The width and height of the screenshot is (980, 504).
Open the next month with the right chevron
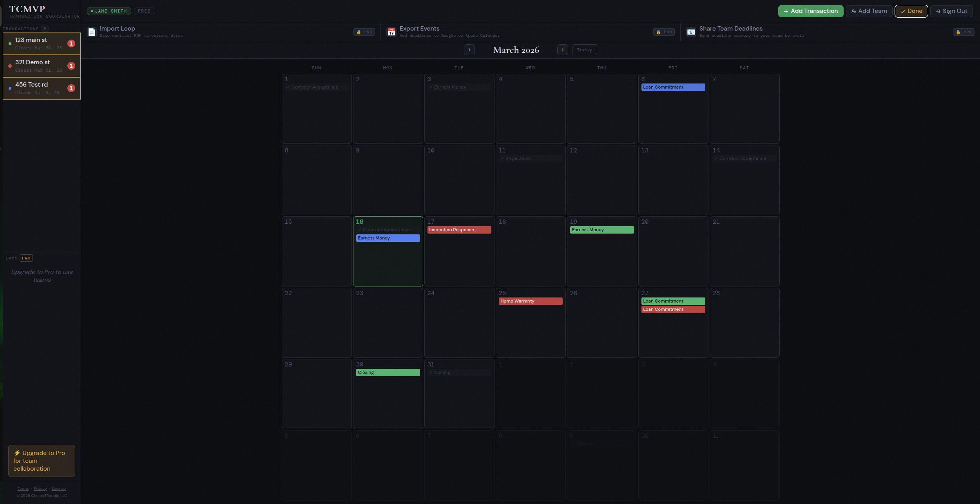pos(563,50)
